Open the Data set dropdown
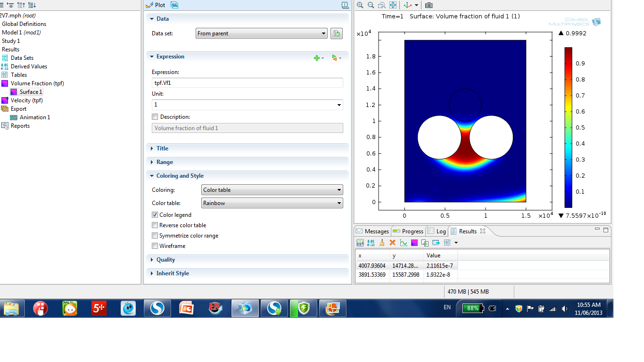The height and width of the screenshot is (362, 644). click(x=262, y=33)
